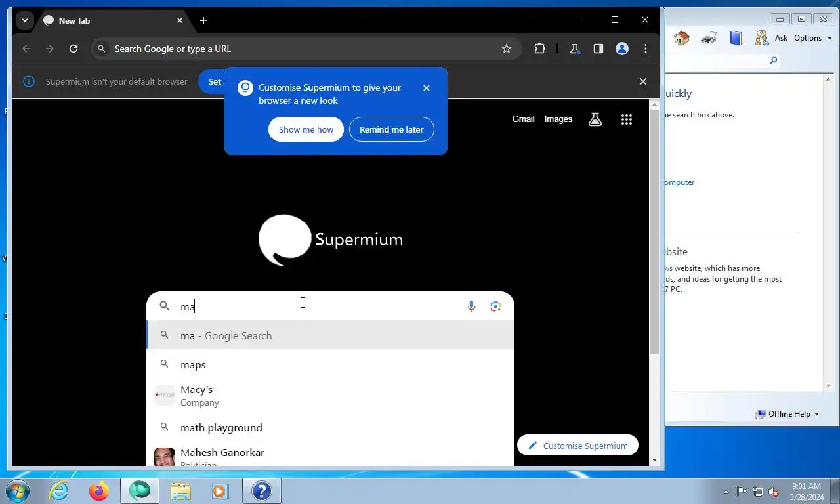Dismiss the default browser infobar
The image size is (840, 504).
pos(643,81)
